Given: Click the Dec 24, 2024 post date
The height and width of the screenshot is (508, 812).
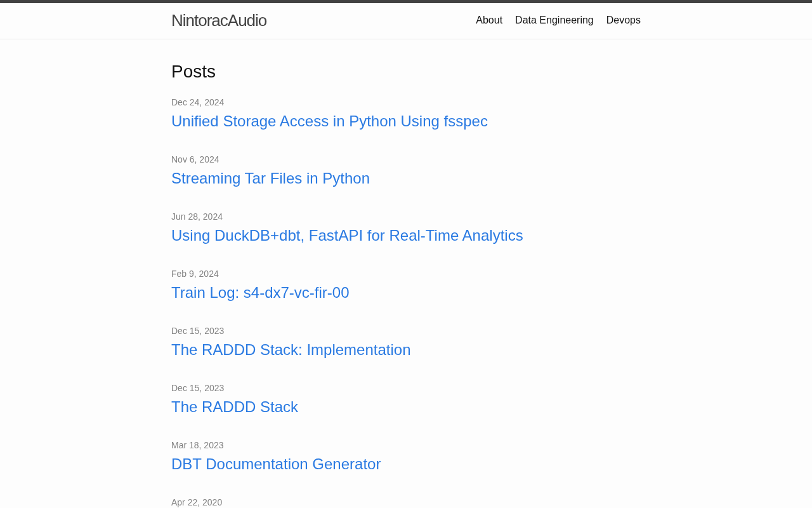Looking at the screenshot, I should click(x=197, y=102).
